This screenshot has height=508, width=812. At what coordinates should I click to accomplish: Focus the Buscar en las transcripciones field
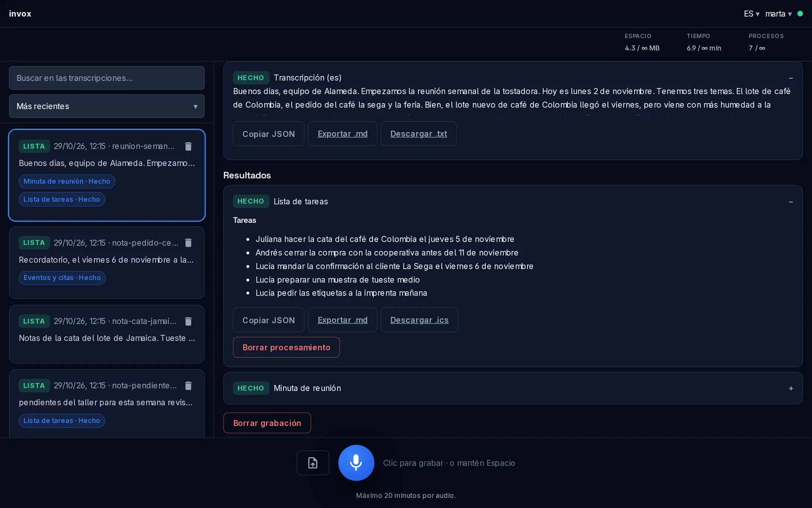tap(107, 78)
